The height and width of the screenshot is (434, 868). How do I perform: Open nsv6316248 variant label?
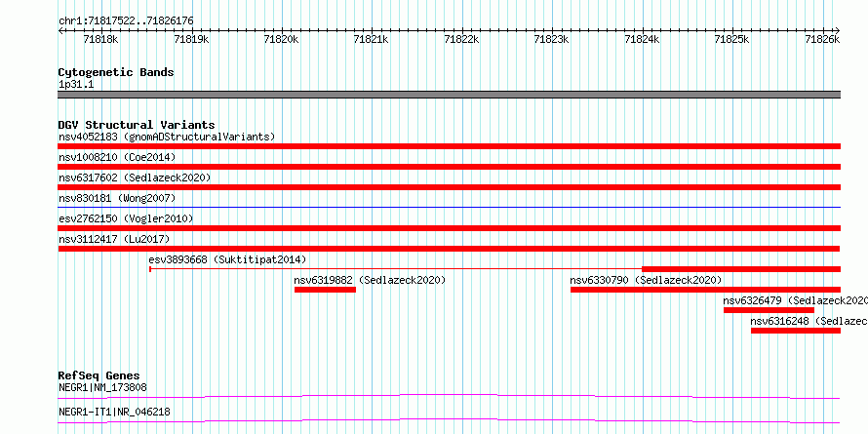[x=809, y=321]
